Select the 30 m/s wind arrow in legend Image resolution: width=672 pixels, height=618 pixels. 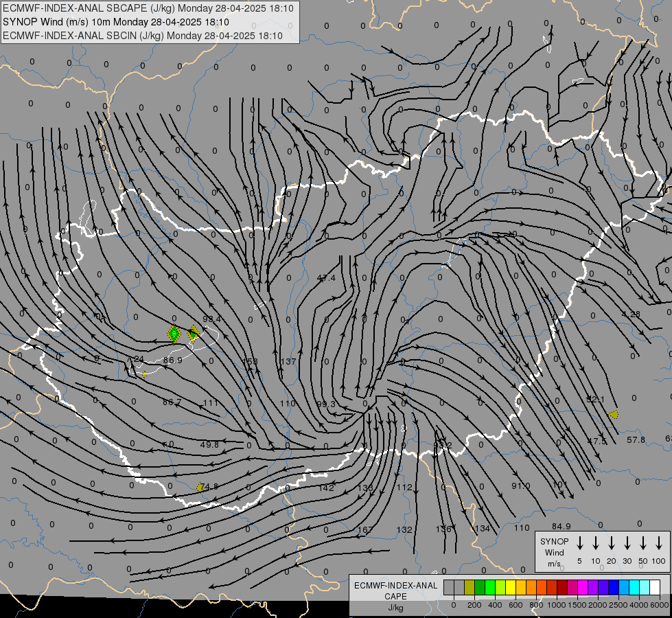[x=627, y=543]
